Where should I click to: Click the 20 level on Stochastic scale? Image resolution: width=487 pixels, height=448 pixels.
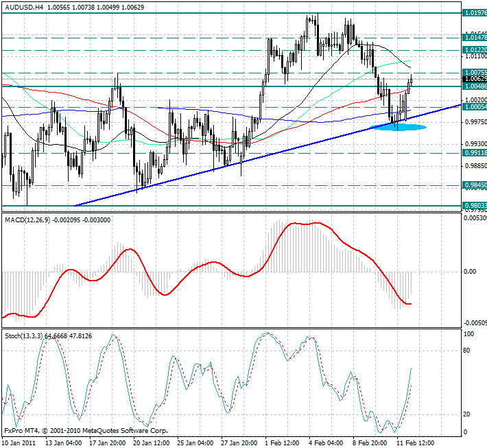pos(466,414)
